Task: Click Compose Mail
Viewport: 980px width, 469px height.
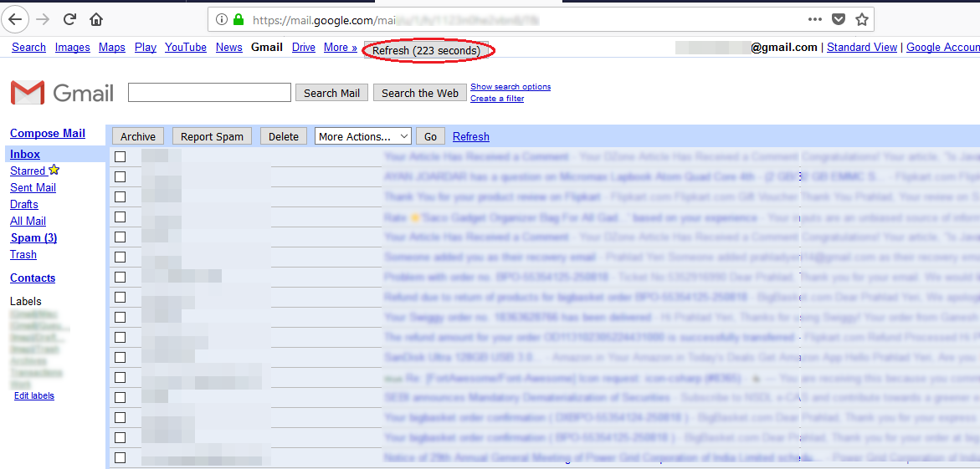Action: [48, 133]
